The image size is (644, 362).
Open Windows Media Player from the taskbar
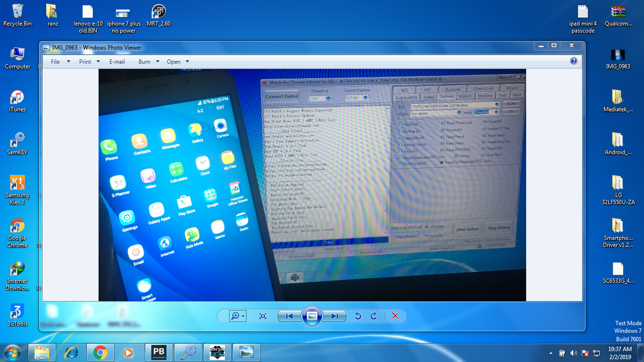point(129,352)
